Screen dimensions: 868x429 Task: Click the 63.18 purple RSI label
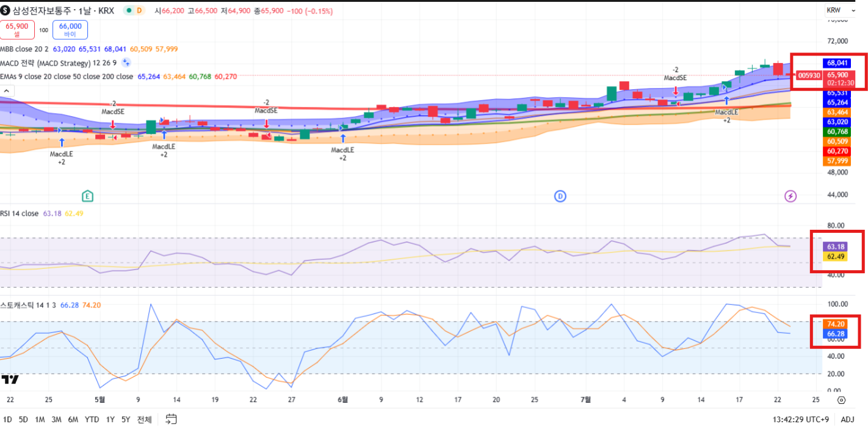835,246
